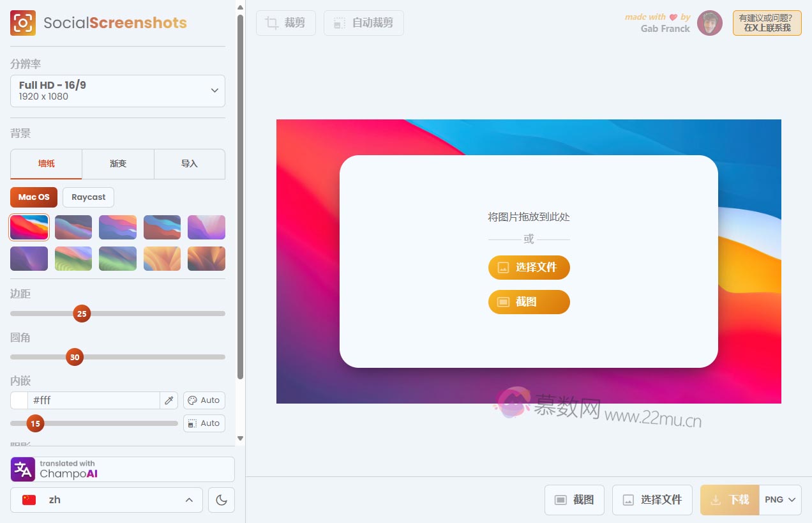The image size is (812, 523).
Task: Toggle dark mode with moon icon
Action: (222, 500)
